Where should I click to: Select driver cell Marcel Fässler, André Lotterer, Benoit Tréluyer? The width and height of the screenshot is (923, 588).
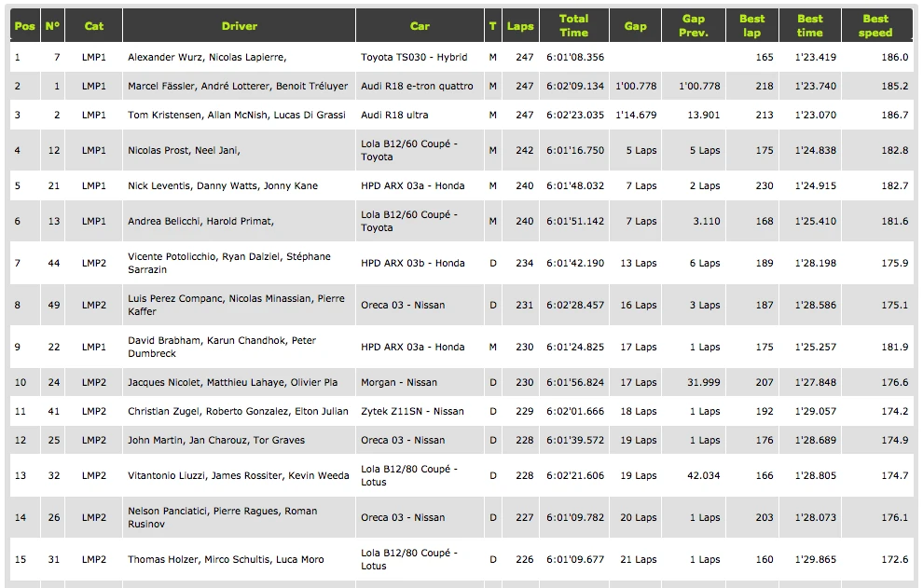tap(238, 86)
